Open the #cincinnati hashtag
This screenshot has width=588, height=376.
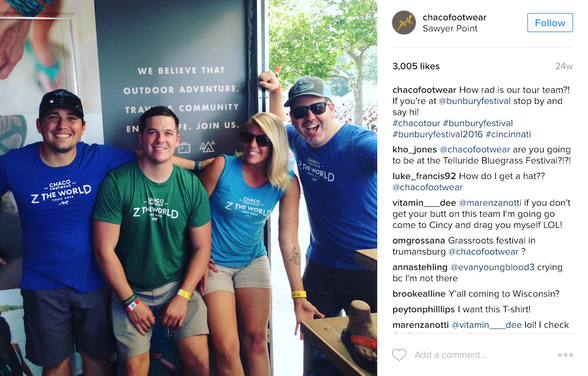508,134
